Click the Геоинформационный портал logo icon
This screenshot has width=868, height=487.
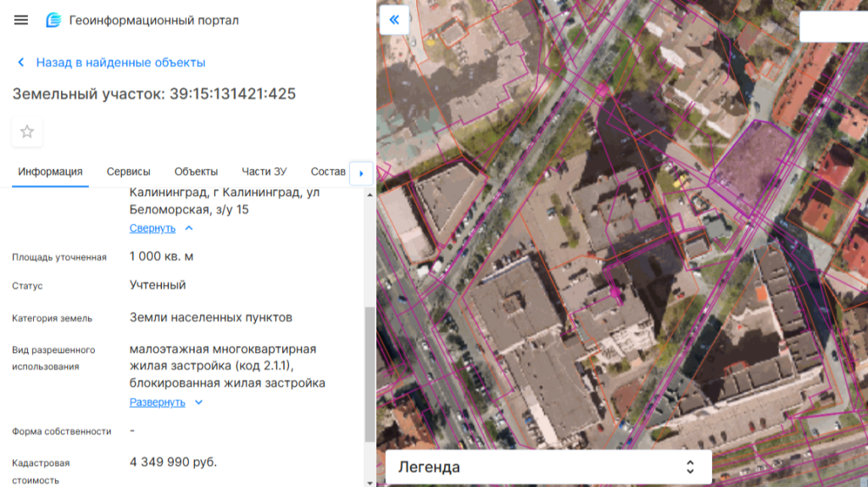[x=54, y=20]
